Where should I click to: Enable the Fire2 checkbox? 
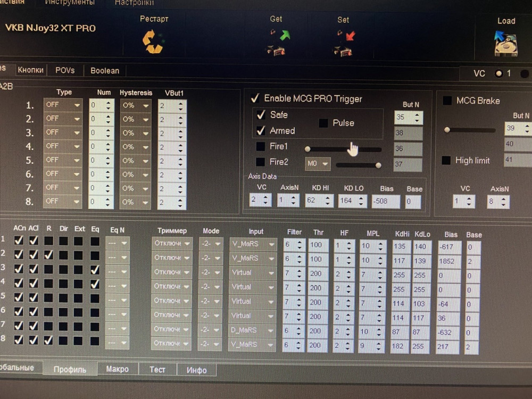click(260, 162)
